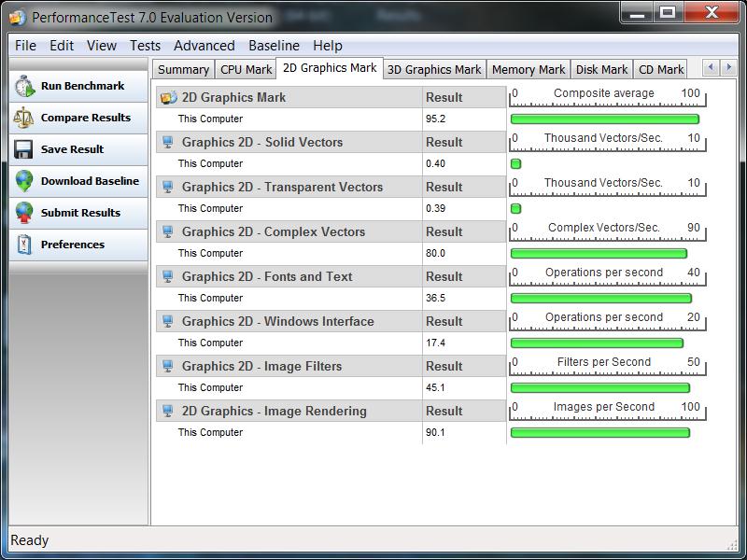The width and height of the screenshot is (747, 560).
Task: Click the 95.2 composite result value
Action: coord(435,119)
